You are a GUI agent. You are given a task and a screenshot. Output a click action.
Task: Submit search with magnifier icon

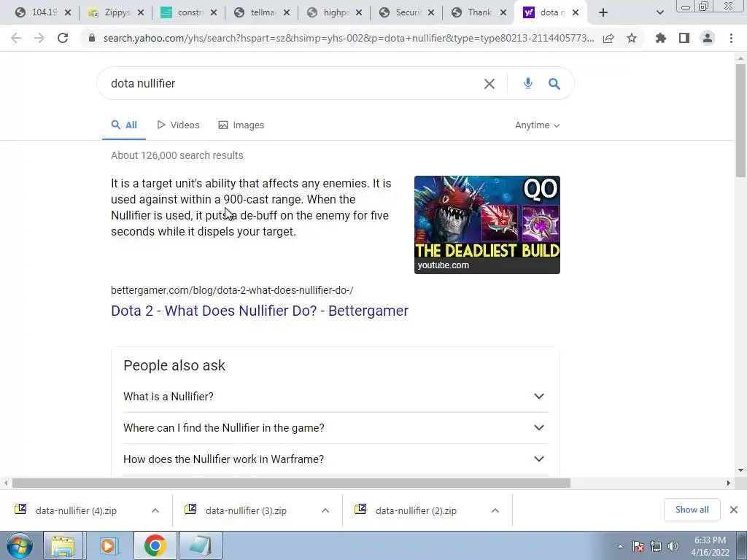554,84
